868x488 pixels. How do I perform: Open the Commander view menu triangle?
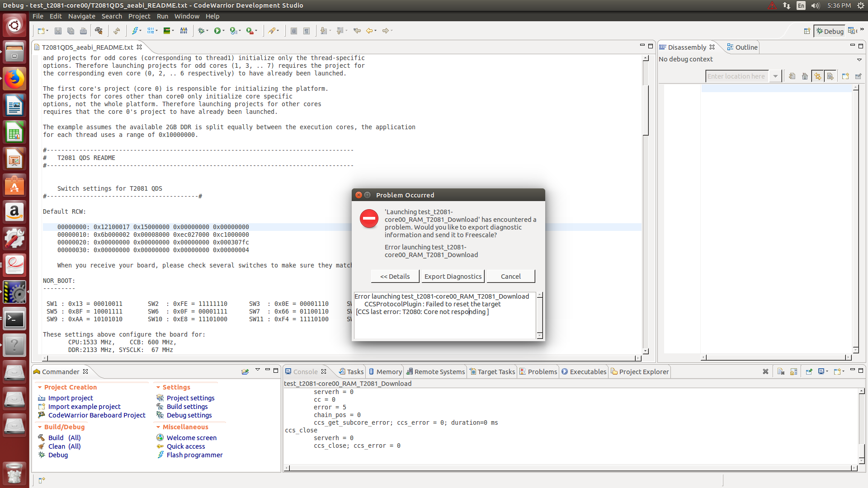click(x=258, y=370)
